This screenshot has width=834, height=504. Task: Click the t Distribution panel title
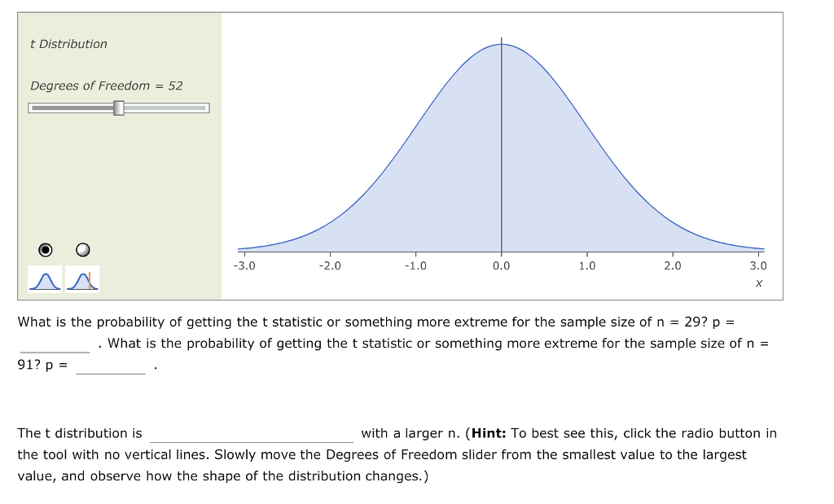pyautogui.click(x=68, y=44)
